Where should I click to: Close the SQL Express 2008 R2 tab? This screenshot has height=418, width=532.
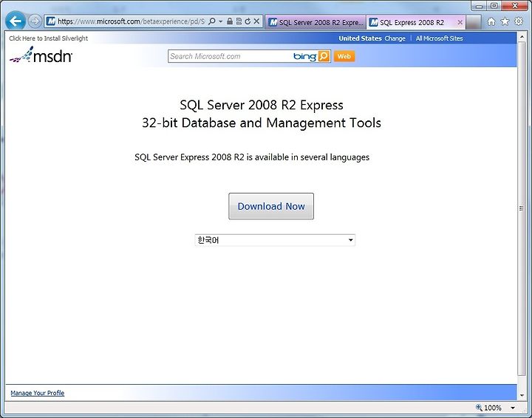point(460,22)
